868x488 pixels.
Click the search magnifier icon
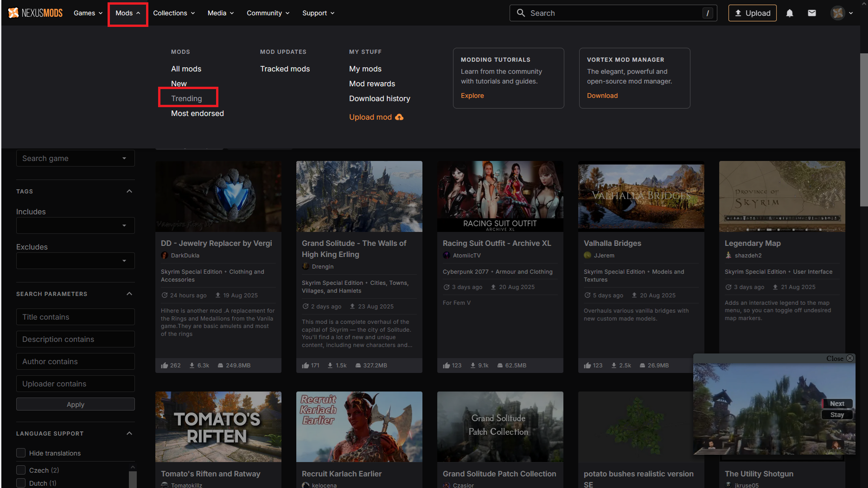[521, 13]
